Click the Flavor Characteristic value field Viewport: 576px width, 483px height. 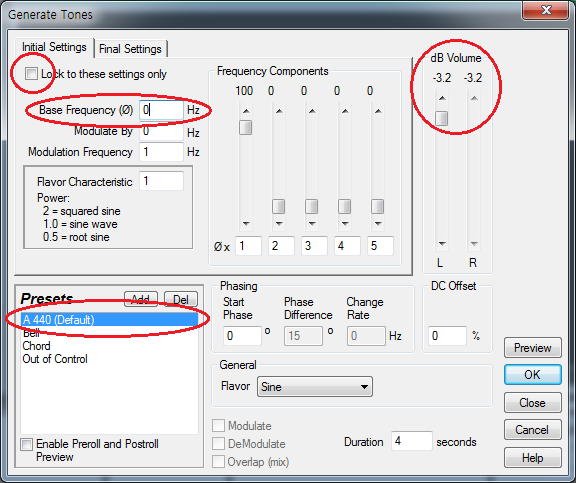point(161,181)
